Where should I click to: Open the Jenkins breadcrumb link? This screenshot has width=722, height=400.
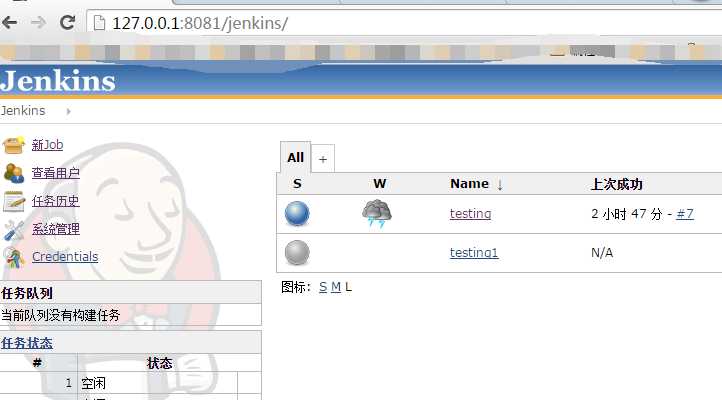(x=23, y=110)
